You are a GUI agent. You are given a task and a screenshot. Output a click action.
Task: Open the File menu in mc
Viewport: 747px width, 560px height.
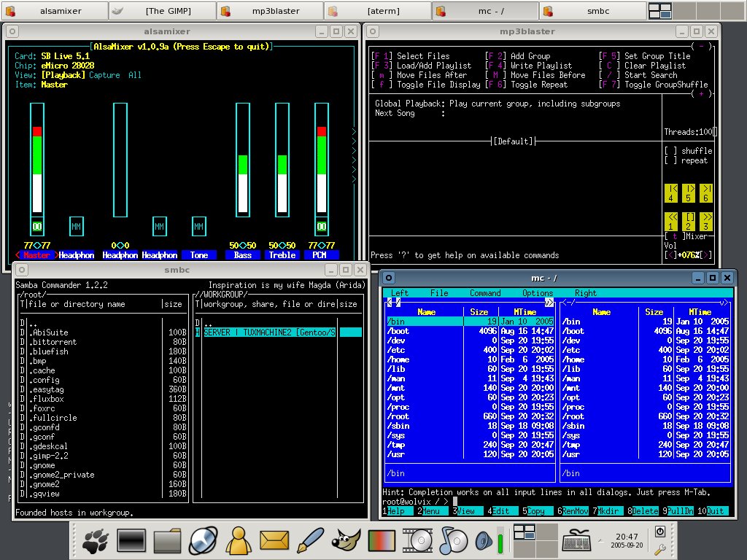click(439, 293)
